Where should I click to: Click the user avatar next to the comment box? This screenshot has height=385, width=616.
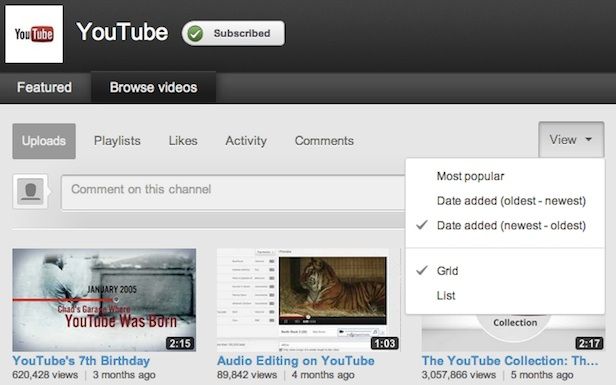point(30,191)
